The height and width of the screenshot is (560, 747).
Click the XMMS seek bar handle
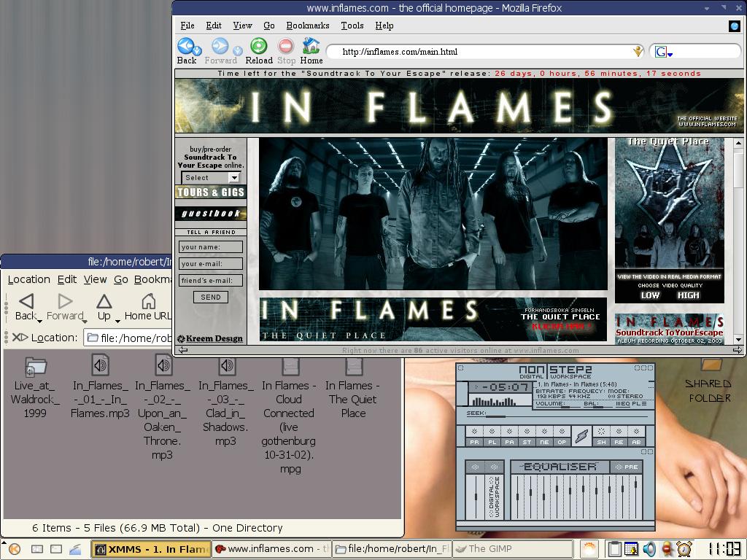[x=495, y=416]
